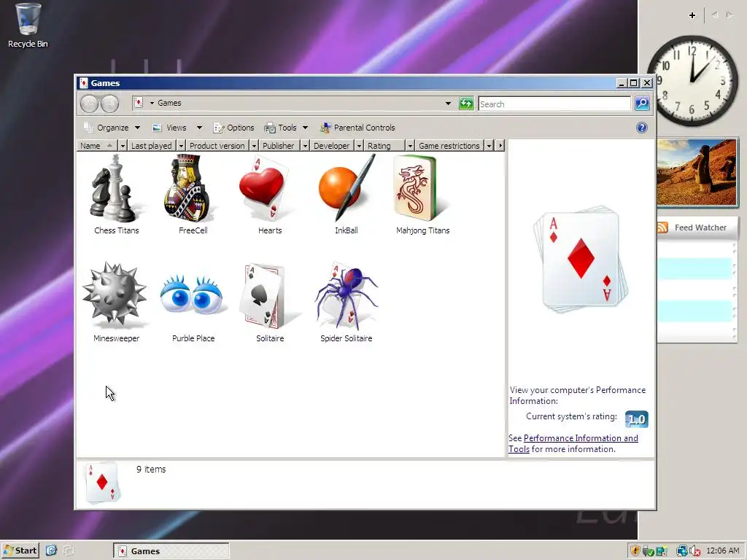Click the Forward navigation button
Image resolution: width=747 pixels, height=560 pixels.
click(109, 104)
